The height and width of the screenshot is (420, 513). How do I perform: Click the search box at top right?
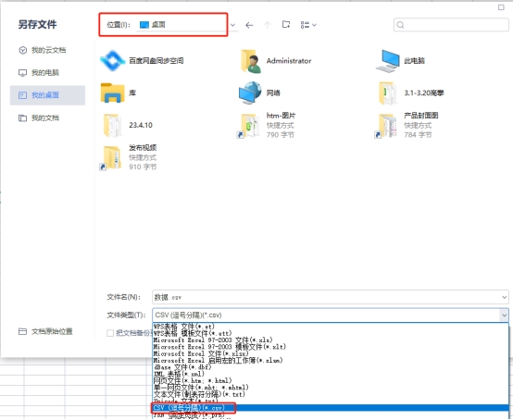pyautogui.click(x=451, y=25)
